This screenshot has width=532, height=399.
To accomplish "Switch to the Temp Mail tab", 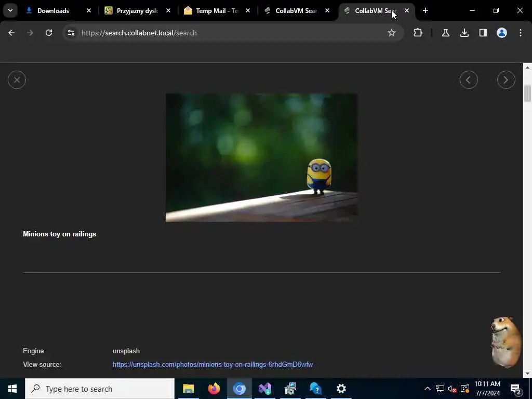I will coord(217,11).
